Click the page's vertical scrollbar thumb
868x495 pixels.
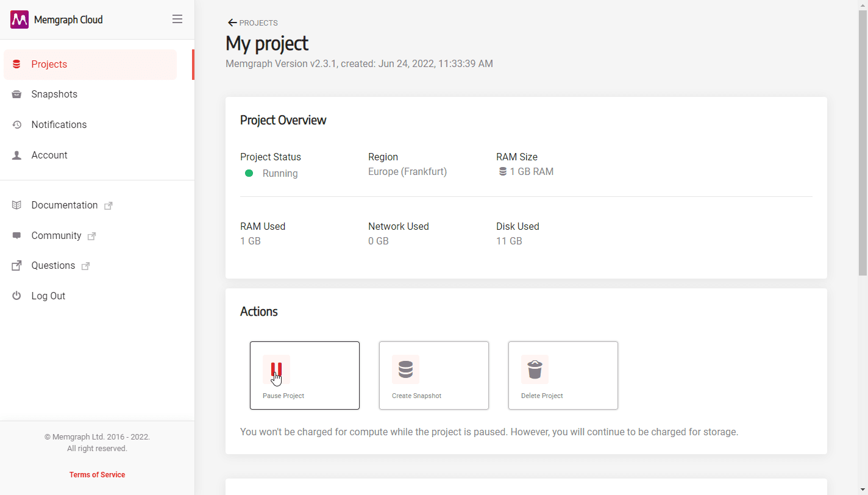click(x=863, y=140)
